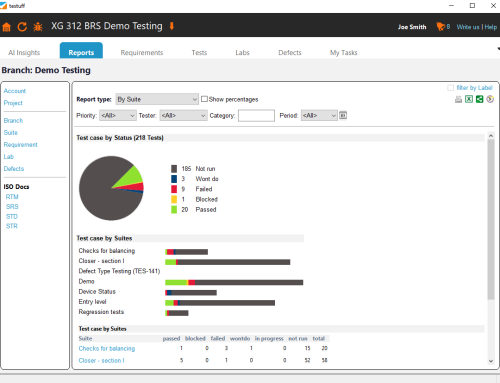Click the round purple report icon
The width and height of the screenshot is (500, 383).
tap(490, 99)
